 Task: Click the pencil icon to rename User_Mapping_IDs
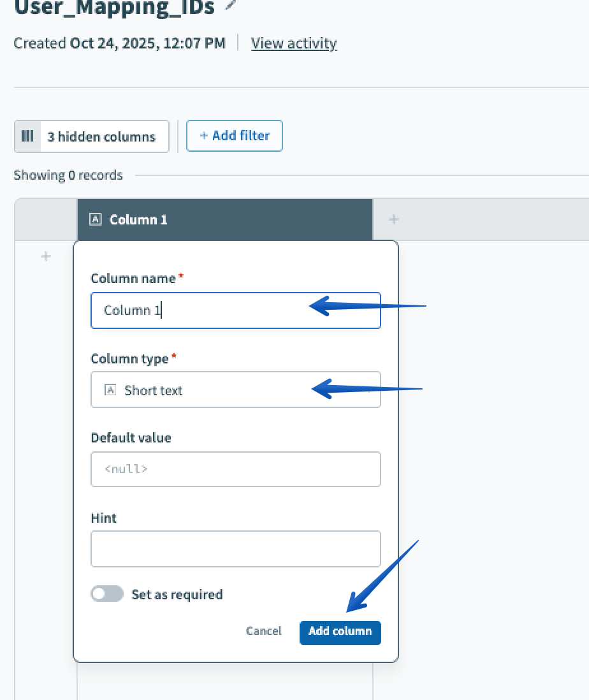tap(225, 6)
